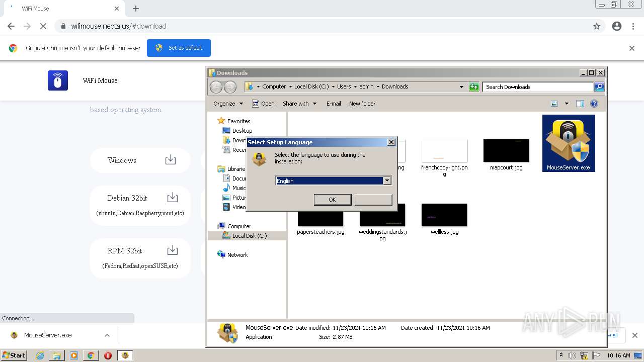Open Explorer Help question mark icon
Screen dimensions: 644x362
coord(594,104)
